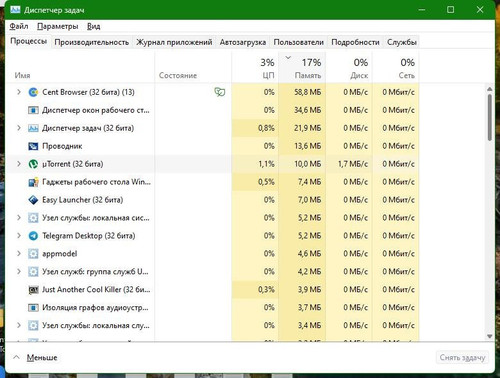Expand the Telegram Desktop process group

19,236
